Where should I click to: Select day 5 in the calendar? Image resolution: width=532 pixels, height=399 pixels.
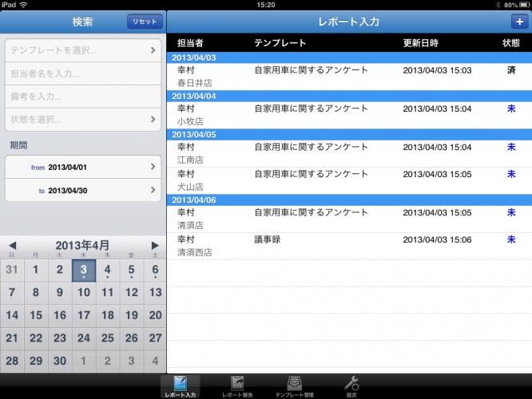pyautogui.click(x=131, y=271)
